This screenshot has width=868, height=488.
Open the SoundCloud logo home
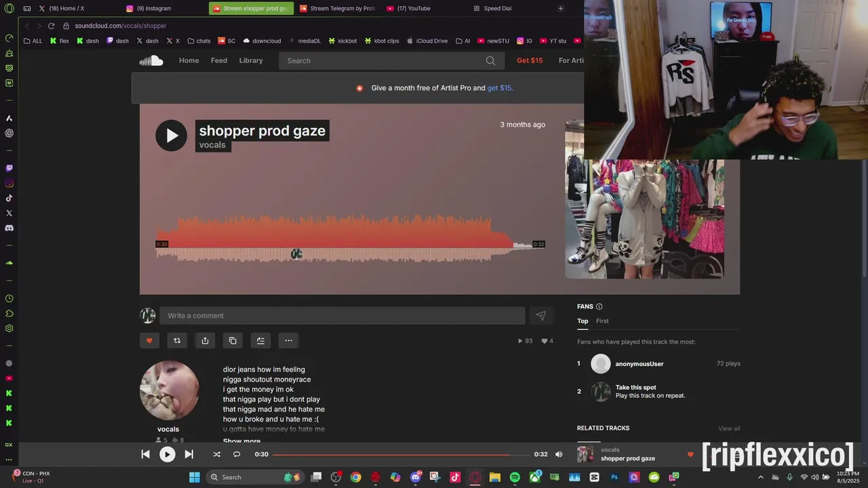coord(151,60)
